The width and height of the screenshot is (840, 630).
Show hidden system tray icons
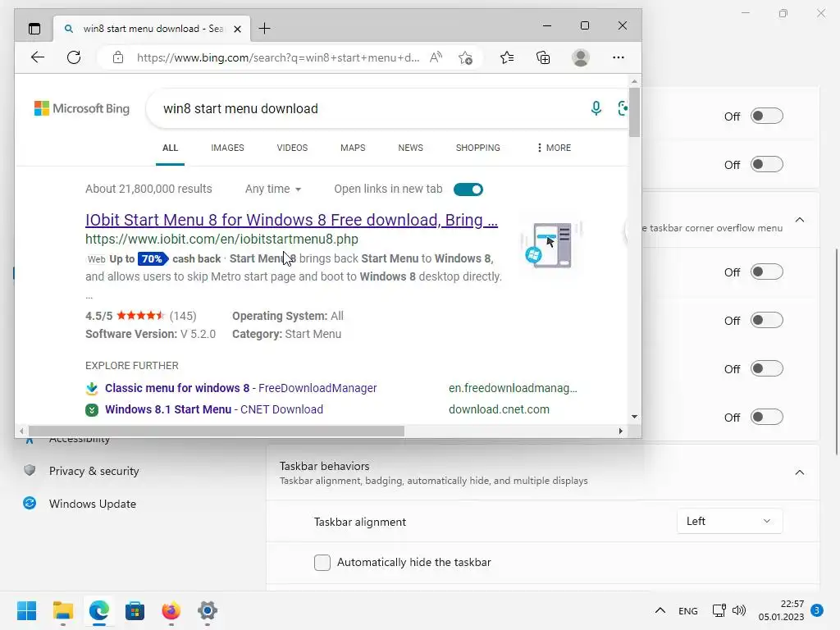click(x=660, y=610)
